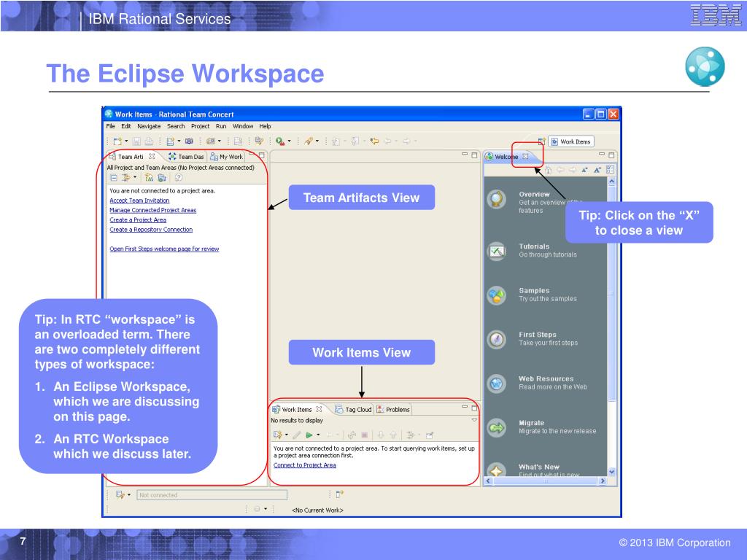Click the Enlarge font size icon in Welcome
The width and height of the screenshot is (747, 560).
(x=597, y=169)
